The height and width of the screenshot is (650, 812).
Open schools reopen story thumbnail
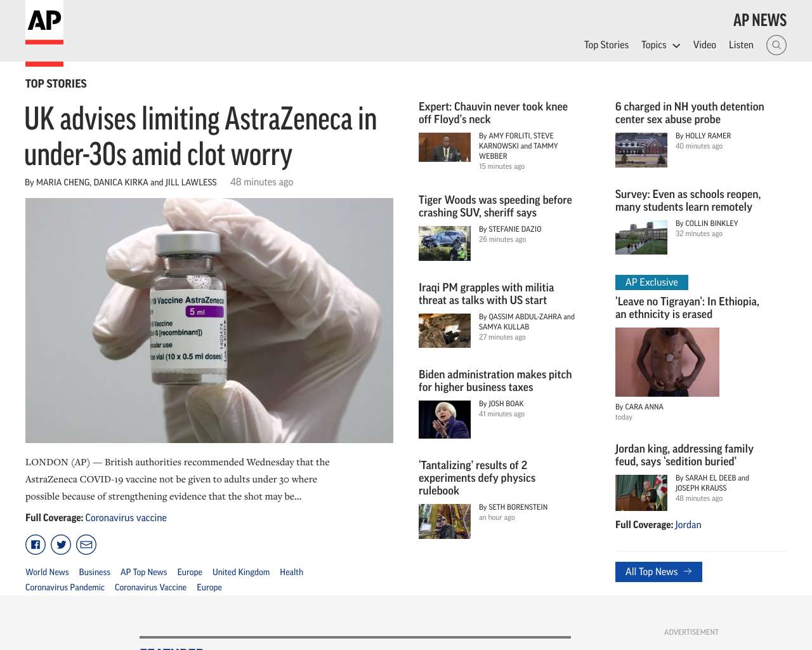641,237
